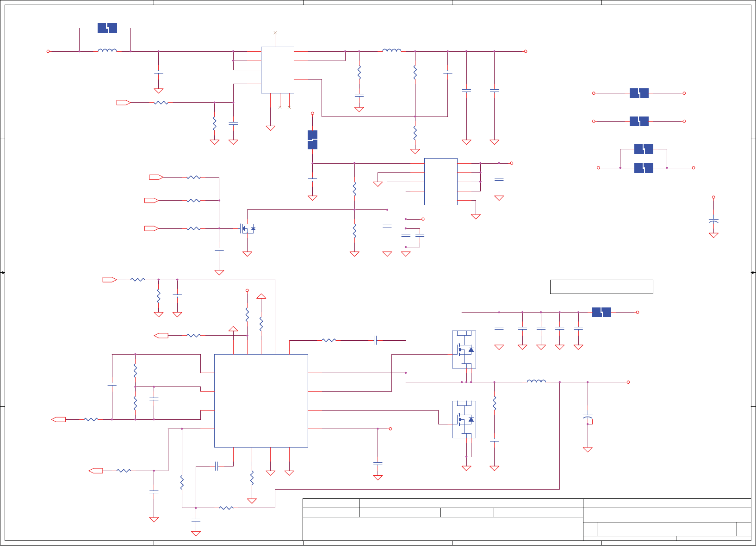The height and width of the screenshot is (546, 756).
Task: Select the topmost of three stacked input ports
Action: (156, 177)
